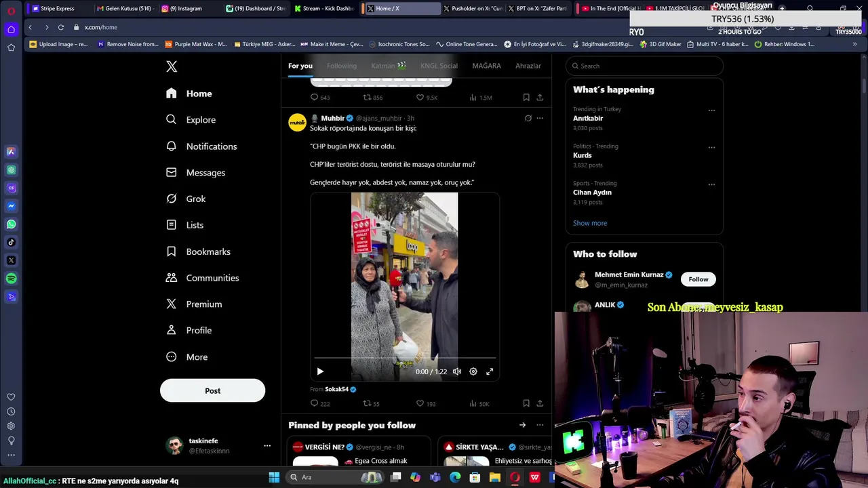Screen dimensions: 868x488
Task: Repost the Muhbir post with 55 reposts
Action: (x=371, y=403)
